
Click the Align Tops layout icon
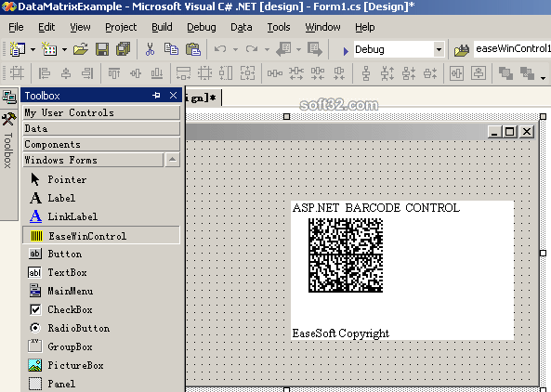[114, 73]
